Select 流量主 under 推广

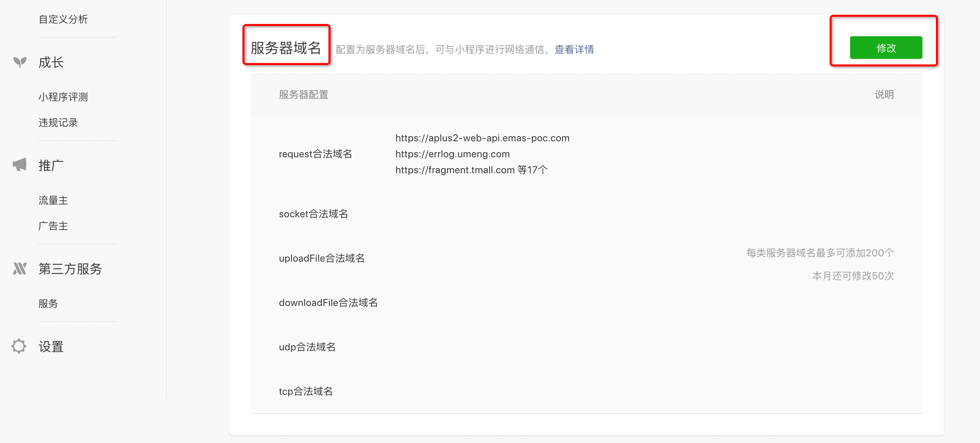click(x=53, y=200)
